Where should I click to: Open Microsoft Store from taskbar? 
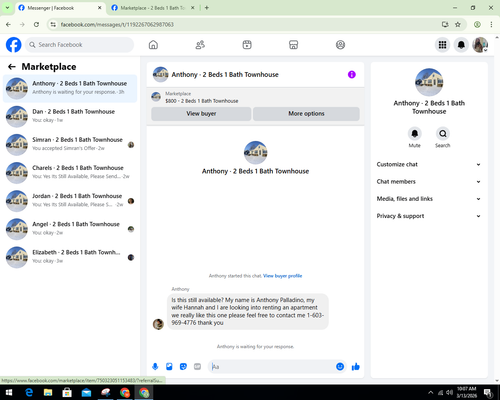tap(67, 392)
